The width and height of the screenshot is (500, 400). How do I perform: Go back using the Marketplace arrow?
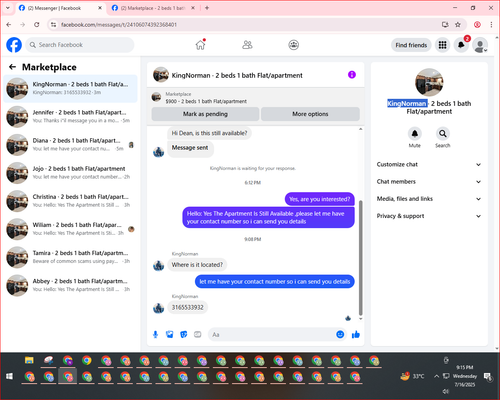coord(12,67)
